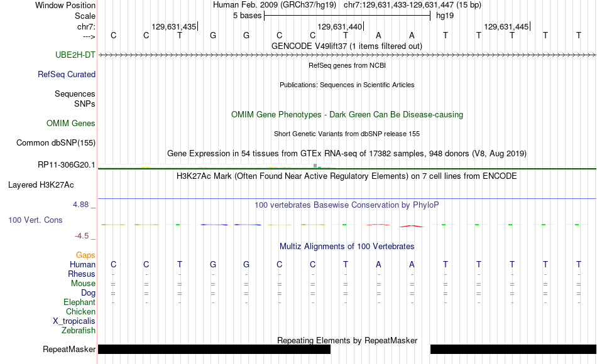This screenshot has width=597, height=364.
Task: Click the right RepeatMasker black block
Action: [513, 349]
